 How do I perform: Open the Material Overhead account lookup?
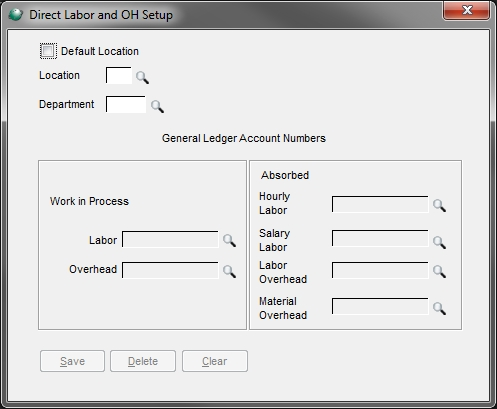point(439,308)
